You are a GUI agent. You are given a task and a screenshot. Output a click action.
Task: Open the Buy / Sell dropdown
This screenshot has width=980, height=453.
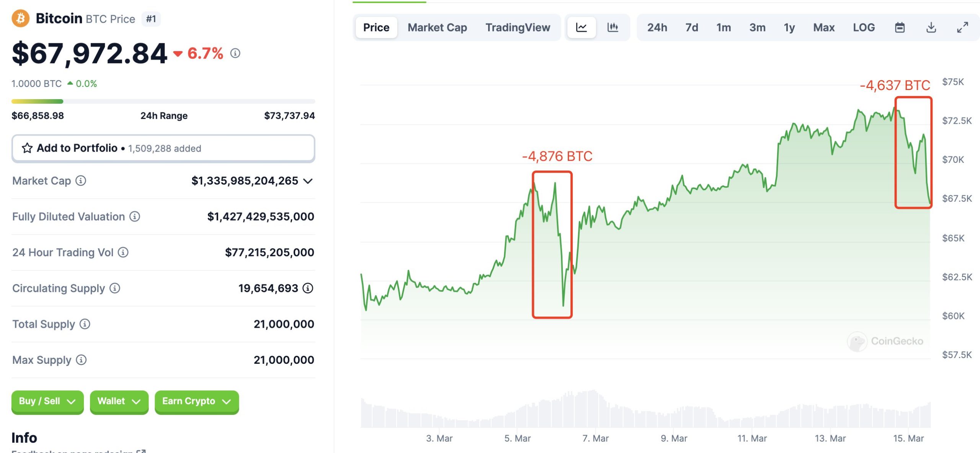tap(47, 401)
